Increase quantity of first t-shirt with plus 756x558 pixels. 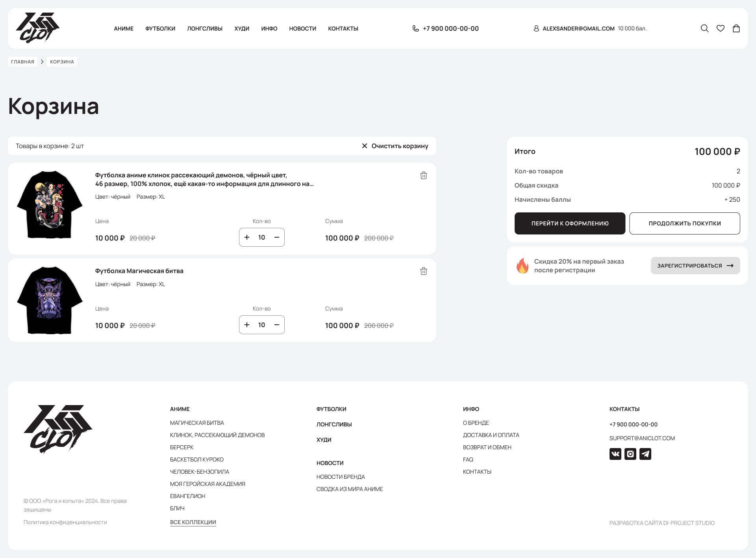[x=247, y=237]
